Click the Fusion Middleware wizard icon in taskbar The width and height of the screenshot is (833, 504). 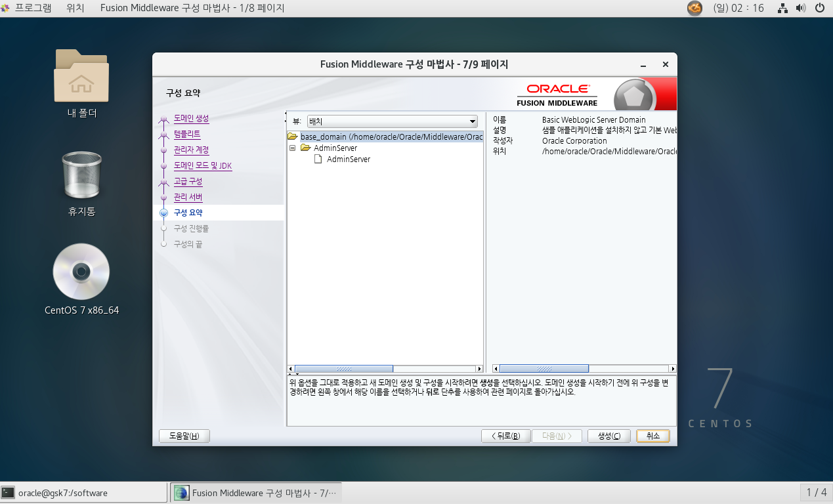(x=182, y=492)
